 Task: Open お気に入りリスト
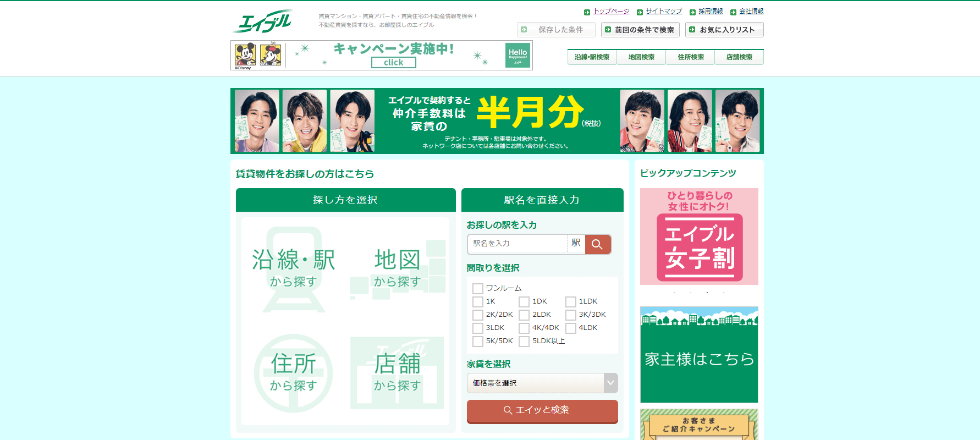(724, 30)
